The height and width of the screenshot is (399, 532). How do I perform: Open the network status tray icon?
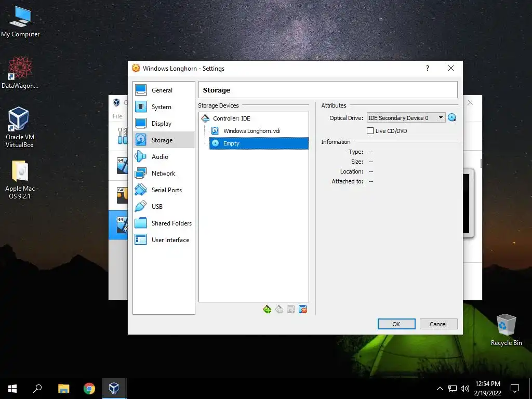453,389
